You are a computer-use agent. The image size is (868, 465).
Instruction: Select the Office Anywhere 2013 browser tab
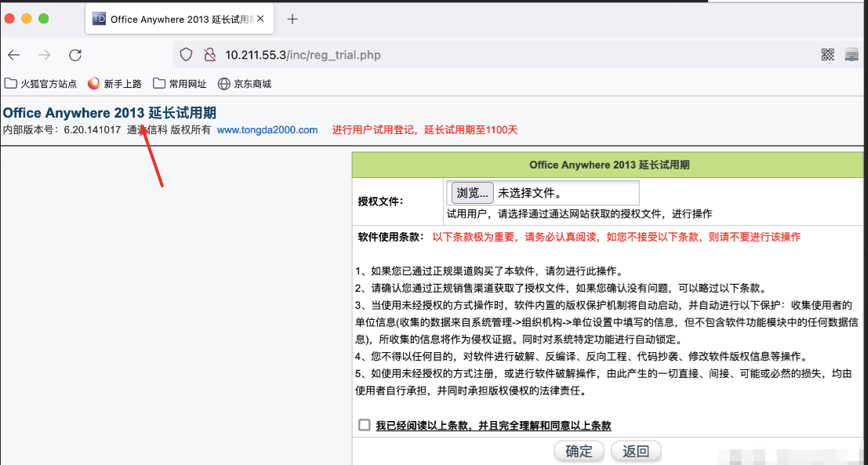[178, 19]
